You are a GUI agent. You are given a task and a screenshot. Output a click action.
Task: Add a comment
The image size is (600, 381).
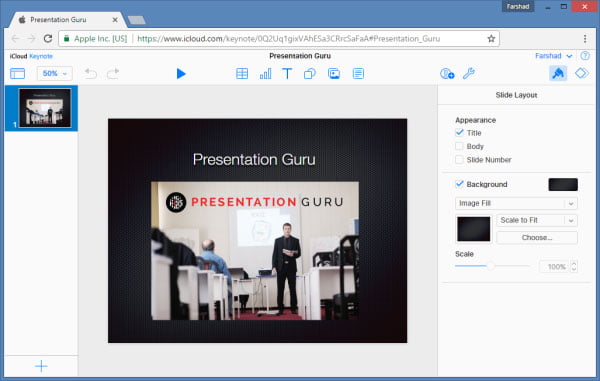coord(358,73)
